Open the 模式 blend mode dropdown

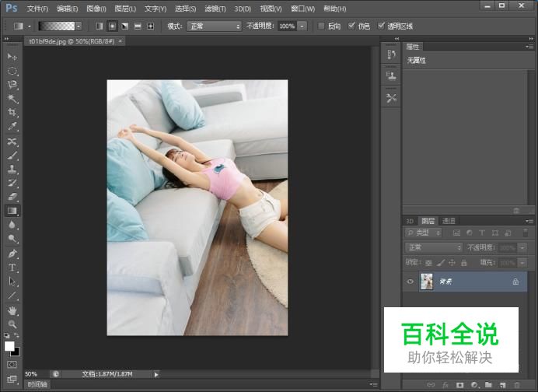[214, 26]
